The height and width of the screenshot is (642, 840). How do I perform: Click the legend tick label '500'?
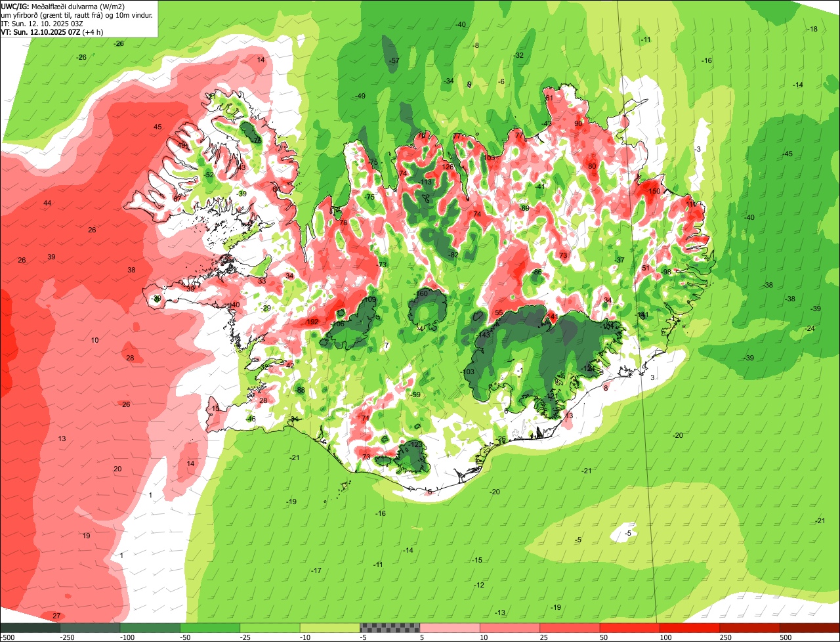click(x=786, y=637)
